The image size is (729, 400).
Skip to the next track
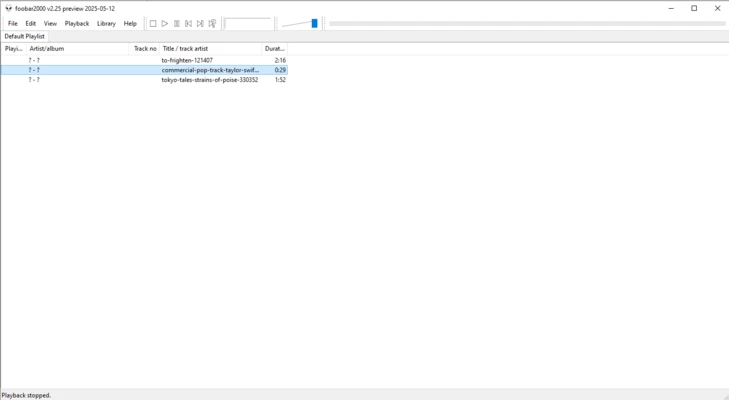coord(200,23)
